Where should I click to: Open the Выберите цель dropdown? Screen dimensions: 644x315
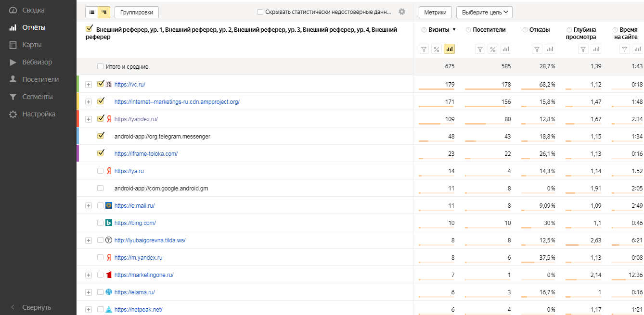[x=484, y=12]
